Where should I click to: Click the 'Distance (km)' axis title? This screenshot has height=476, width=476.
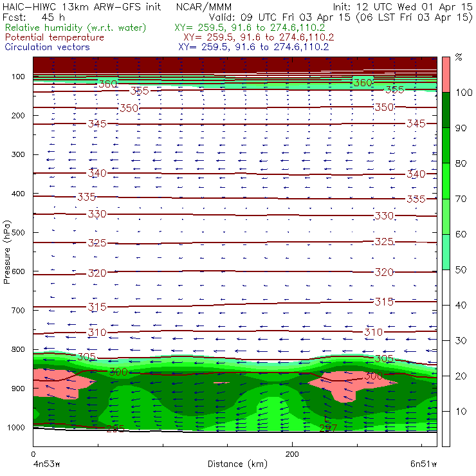point(237,464)
